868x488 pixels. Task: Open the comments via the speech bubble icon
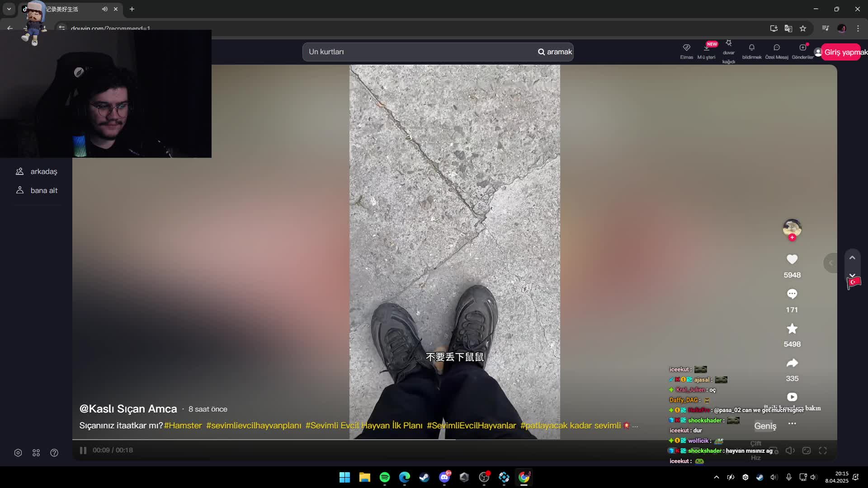tap(792, 294)
